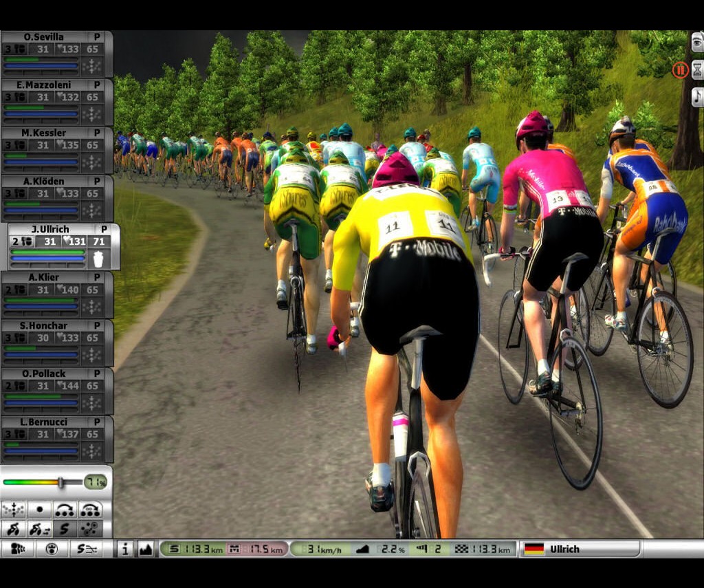Choose the relay over riders order icon
Viewport: 704px width, 588px height.
click(65, 510)
